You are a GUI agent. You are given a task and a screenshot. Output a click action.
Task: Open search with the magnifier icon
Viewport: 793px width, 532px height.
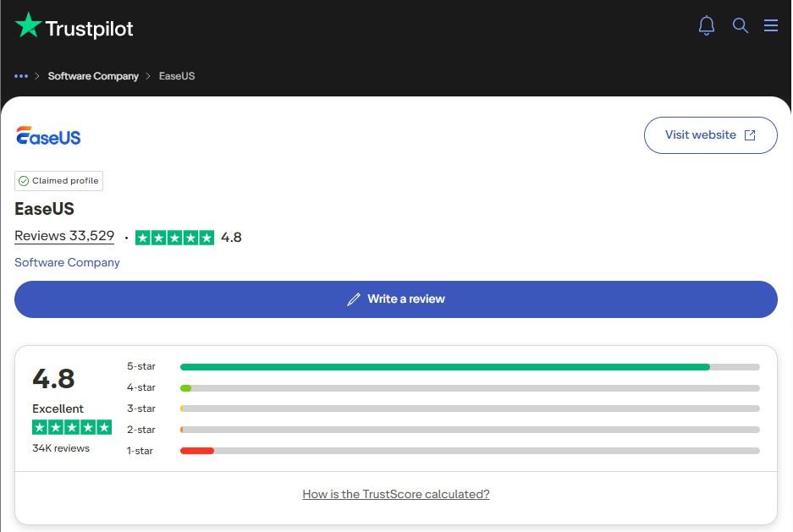741,26
